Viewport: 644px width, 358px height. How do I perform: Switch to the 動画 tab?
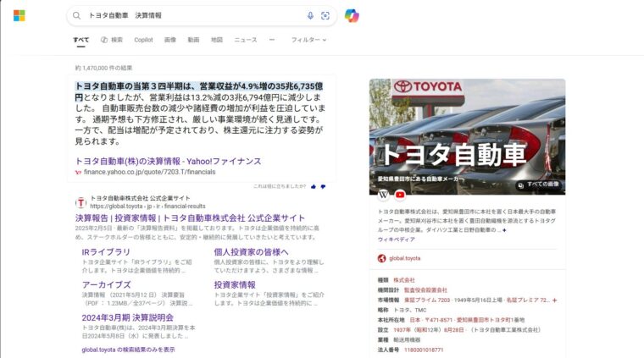point(193,40)
